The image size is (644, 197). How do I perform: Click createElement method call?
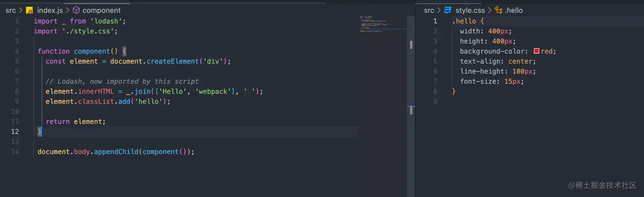[172, 61]
